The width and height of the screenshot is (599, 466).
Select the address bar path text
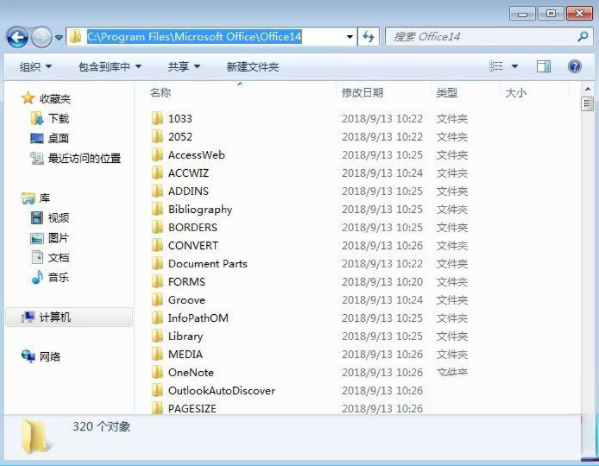[194, 37]
